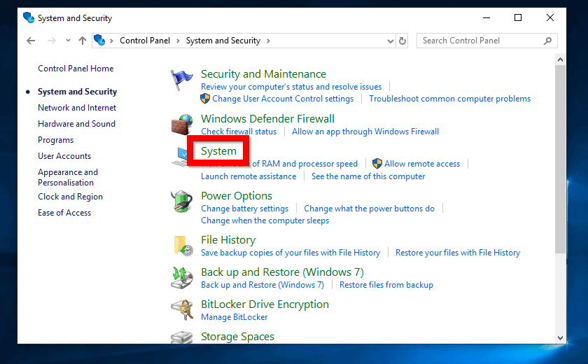Click the forward arrow navigation button

pos(51,41)
